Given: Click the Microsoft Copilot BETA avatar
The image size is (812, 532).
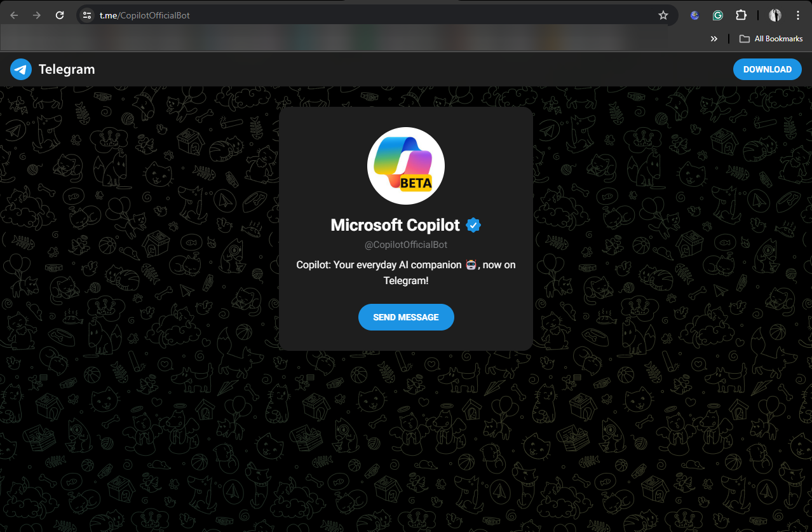Looking at the screenshot, I should click(x=406, y=166).
